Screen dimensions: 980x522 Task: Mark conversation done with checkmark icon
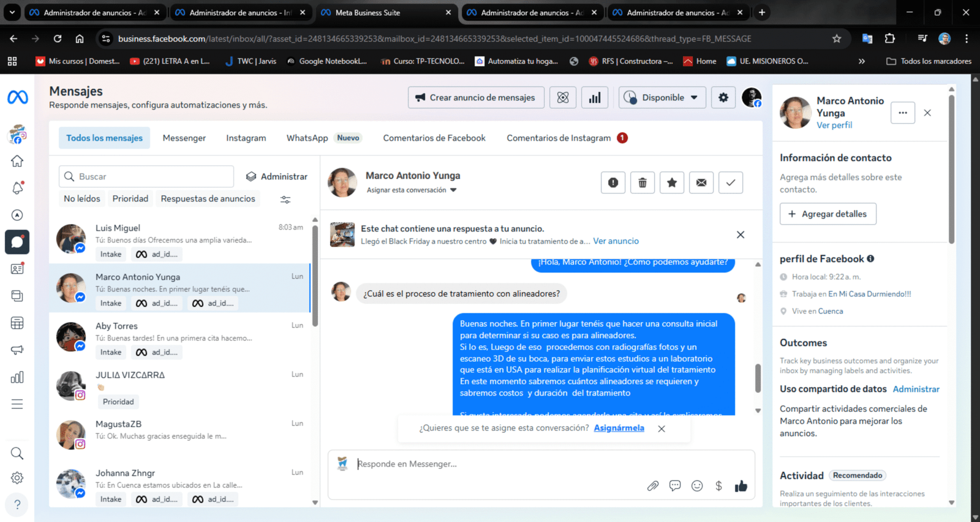pos(731,183)
